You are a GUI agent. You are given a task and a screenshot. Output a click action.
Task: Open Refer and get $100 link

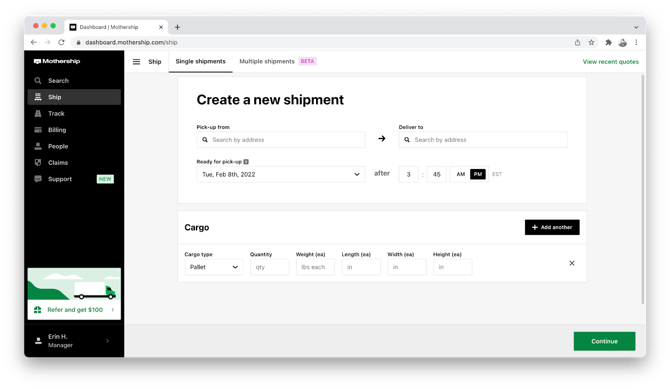point(74,310)
